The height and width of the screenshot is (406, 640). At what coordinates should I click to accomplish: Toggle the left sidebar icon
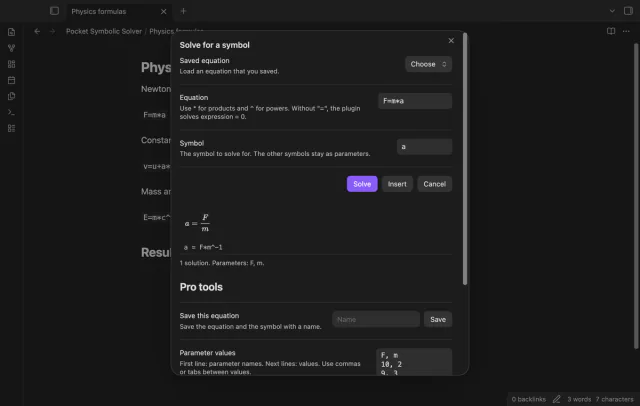pos(54,11)
